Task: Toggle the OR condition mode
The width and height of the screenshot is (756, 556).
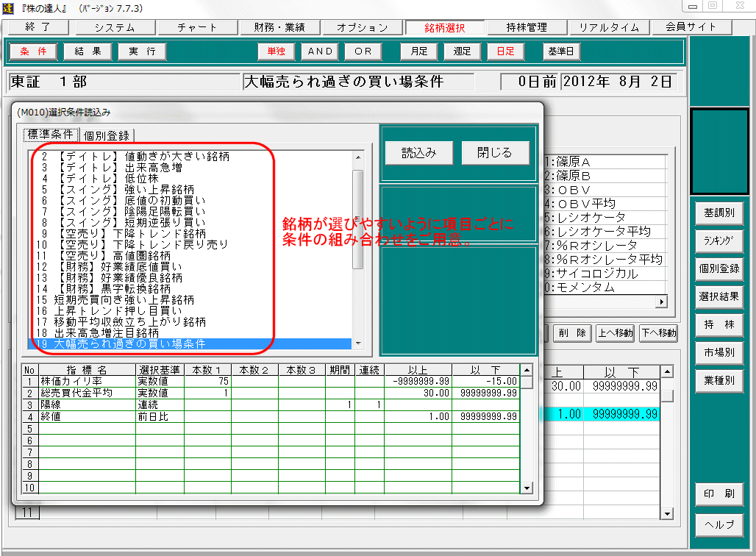Action: (x=363, y=51)
